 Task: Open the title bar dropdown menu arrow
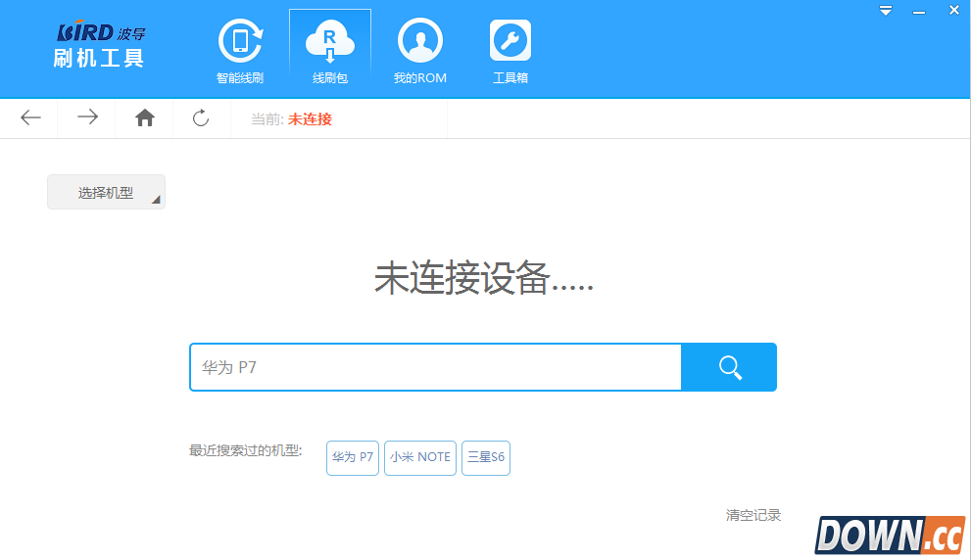click(x=885, y=11)
